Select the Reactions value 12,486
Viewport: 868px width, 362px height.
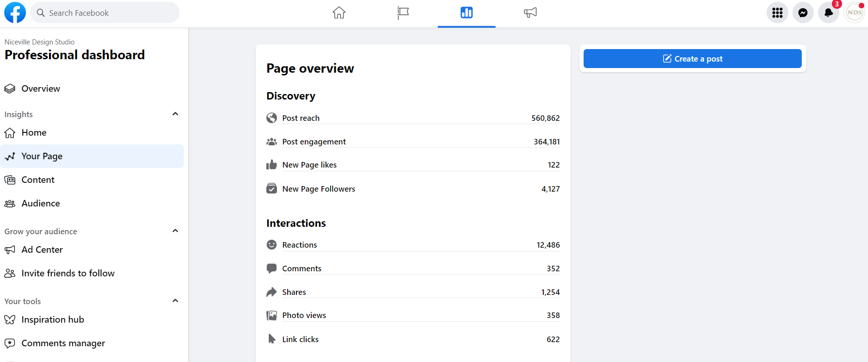pyautogui.click(x=548, y=245)
